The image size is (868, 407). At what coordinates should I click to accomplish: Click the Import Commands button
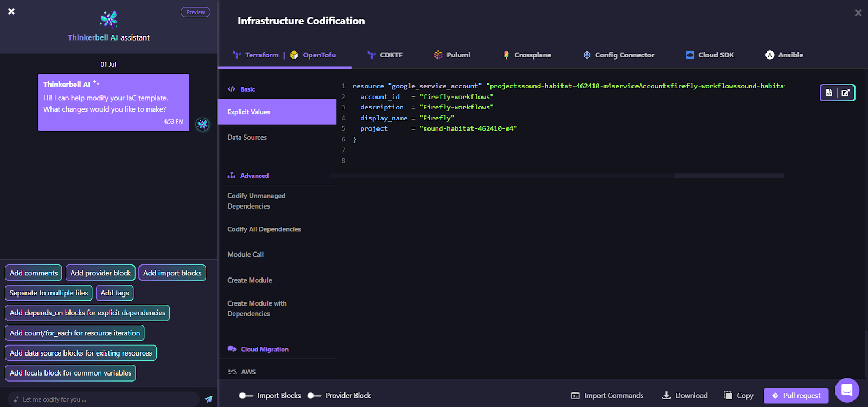[x=608, y=396]
